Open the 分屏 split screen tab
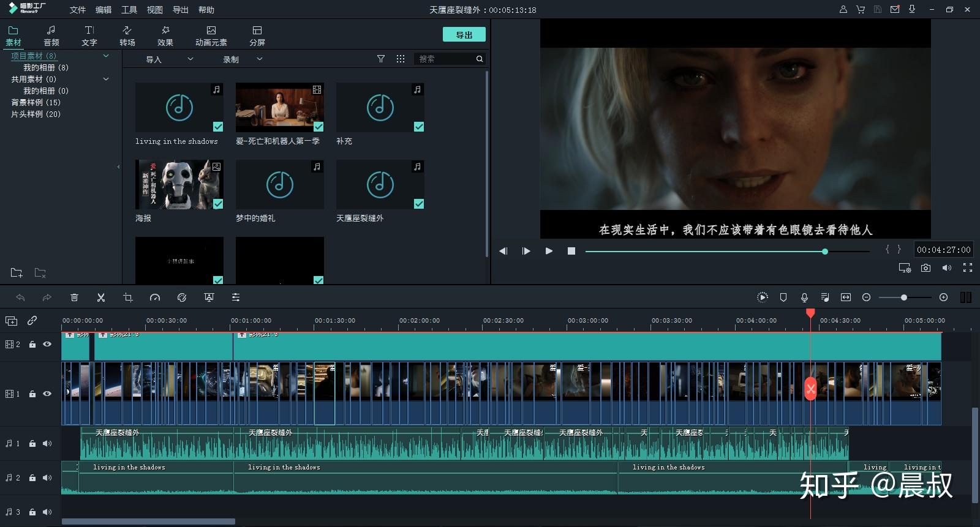The height and width of the screenshot is (527, 980). 257,36
